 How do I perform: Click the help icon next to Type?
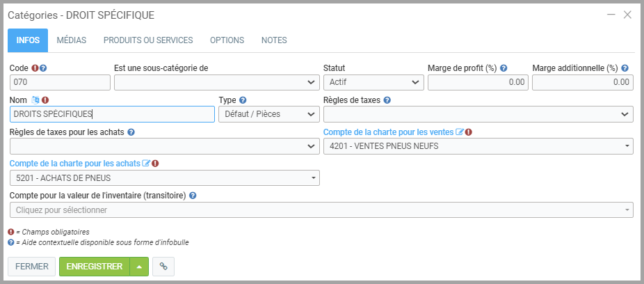(x=243, y=100)
